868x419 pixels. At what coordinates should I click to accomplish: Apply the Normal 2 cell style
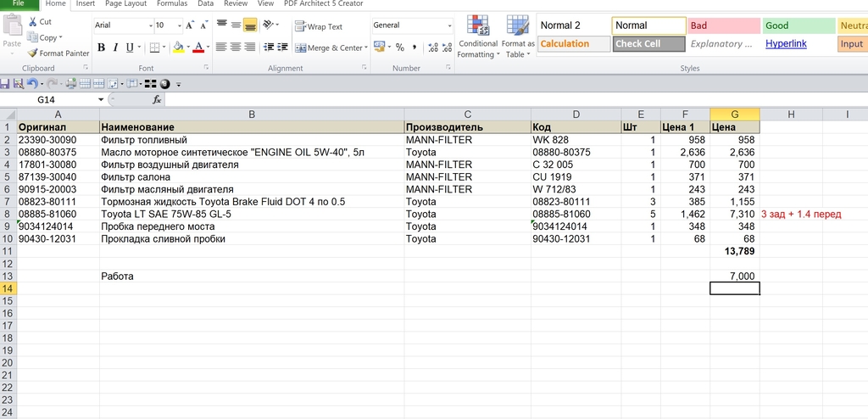(x=574, y=25)
